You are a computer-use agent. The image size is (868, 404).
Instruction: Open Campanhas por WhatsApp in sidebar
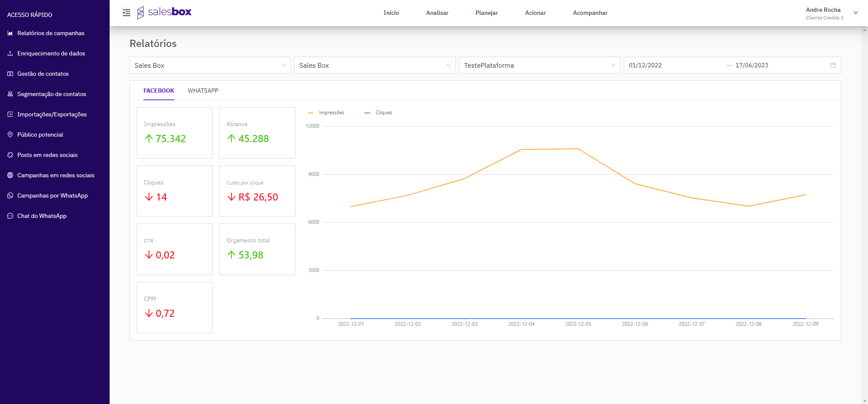coord(52,195)
